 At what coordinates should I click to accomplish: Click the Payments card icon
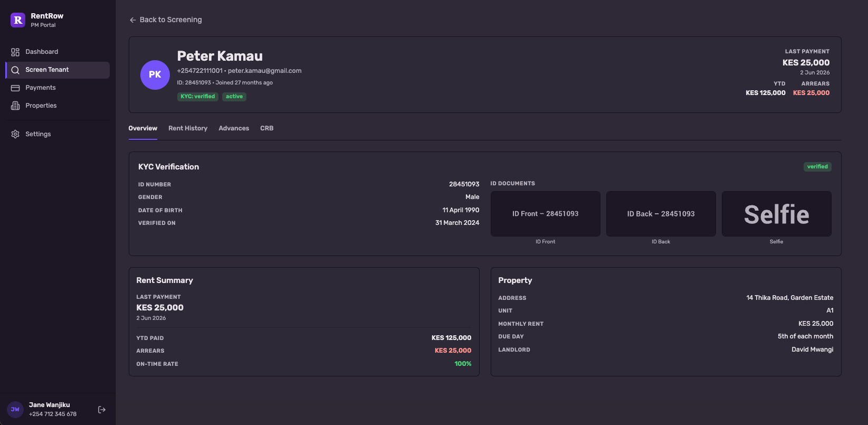[15, 88]
